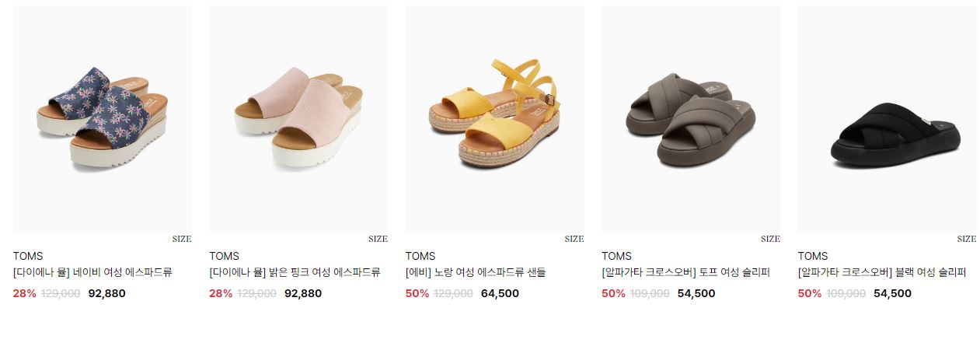Click the product title '[알파가타 크로스오버] 블랙 여성 슬리퍼'
Viewport: 980px width, 350px height.
tap(882, 273)
